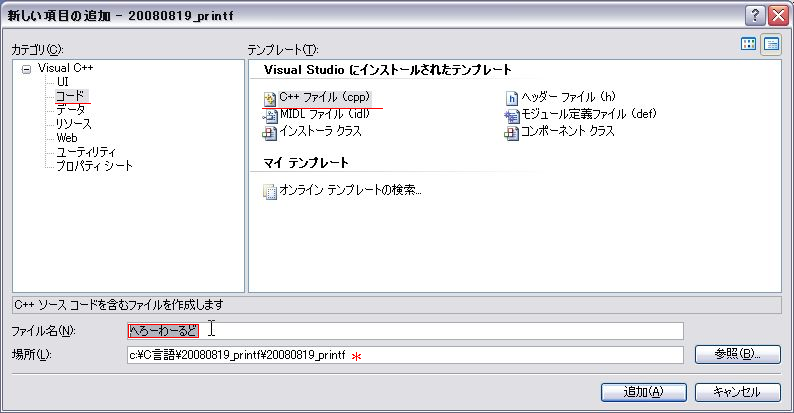Select the MIDL ファイル (idl) template icon
Image resolution: width=794 pixels, height=413 pixels.
pyautogui.click(x=269, y=116)
